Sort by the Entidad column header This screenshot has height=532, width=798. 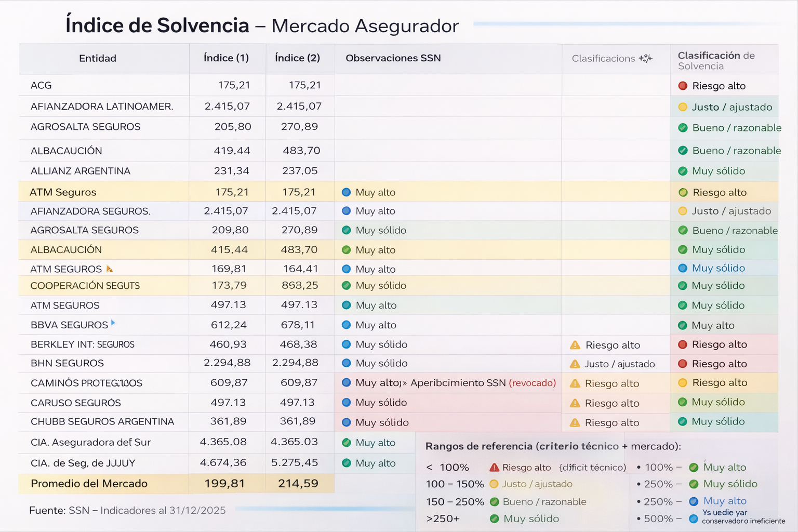(x=98, y=59)
